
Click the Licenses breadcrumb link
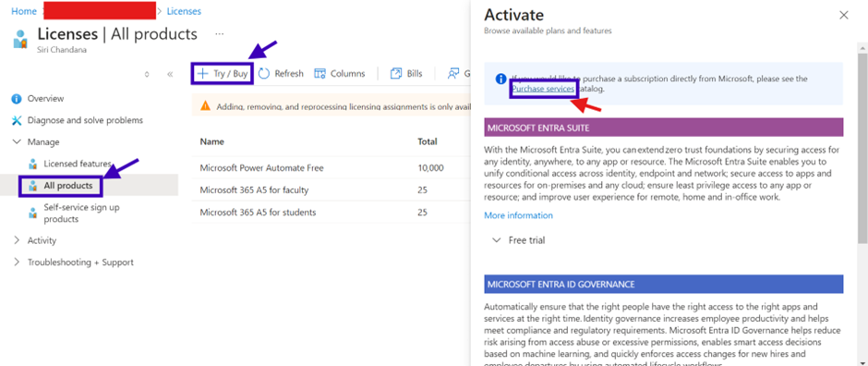click(184, 11)
